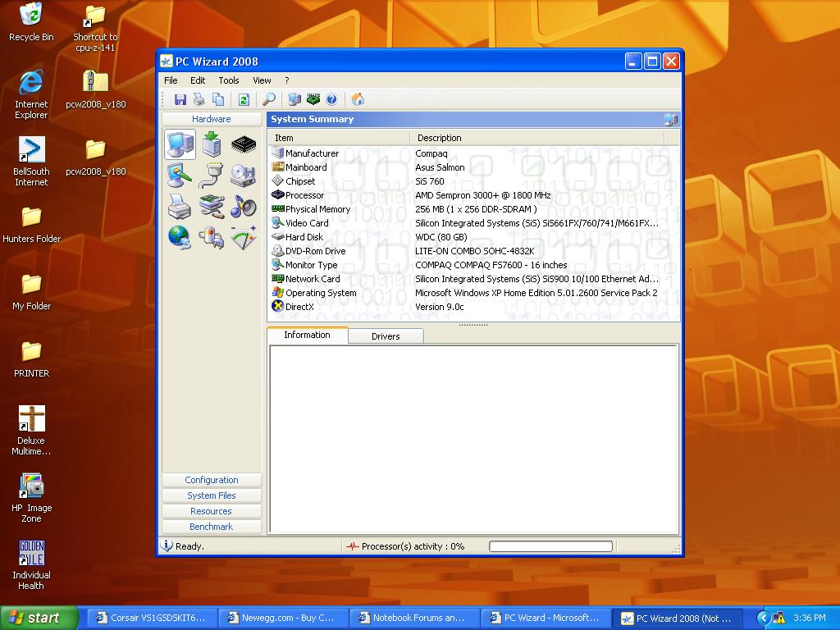Click the Home house toolbar icon
This screenshot has width=840, height=630.
(358, 99)
